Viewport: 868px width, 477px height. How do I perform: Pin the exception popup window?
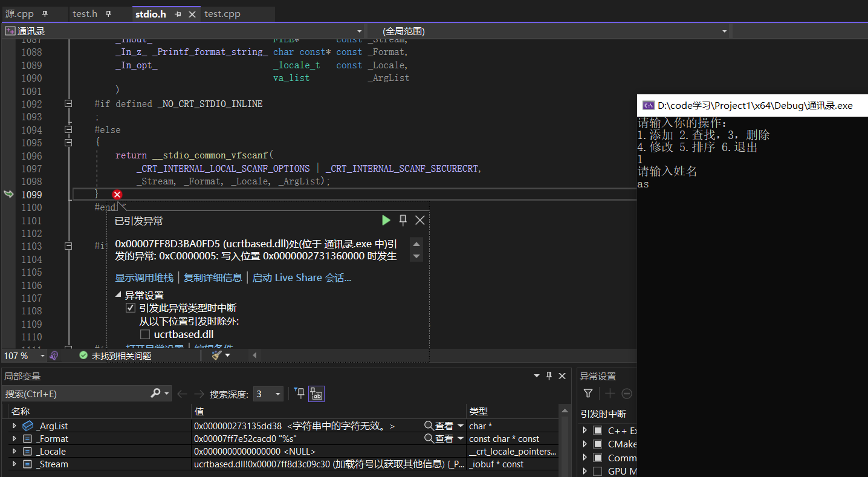coord(403,221)
